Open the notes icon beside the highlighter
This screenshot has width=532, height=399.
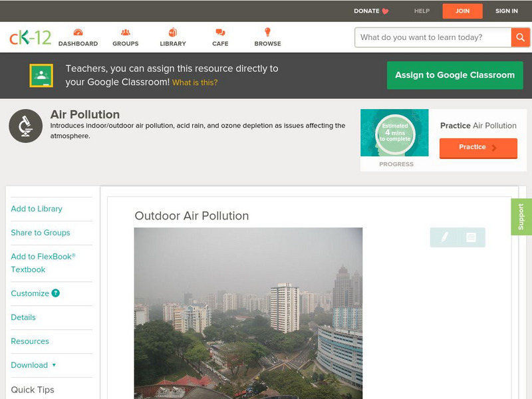[471, 237]
